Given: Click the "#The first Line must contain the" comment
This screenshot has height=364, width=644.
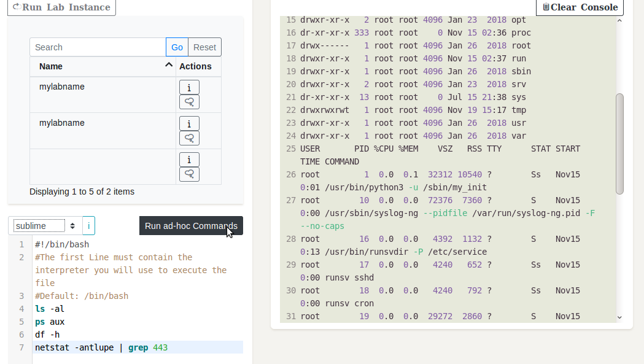Looking at the screenshot, I should [114, 257].
